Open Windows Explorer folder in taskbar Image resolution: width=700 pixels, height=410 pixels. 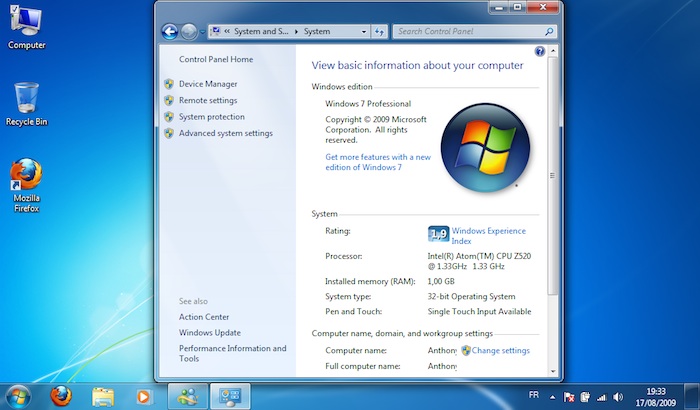[x=103, y=395]
